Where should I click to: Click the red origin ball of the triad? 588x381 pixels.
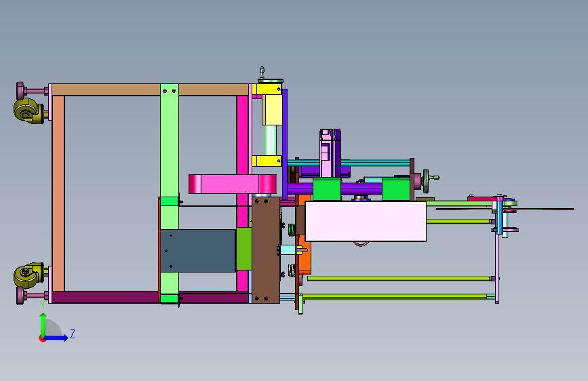click(41, 338)
